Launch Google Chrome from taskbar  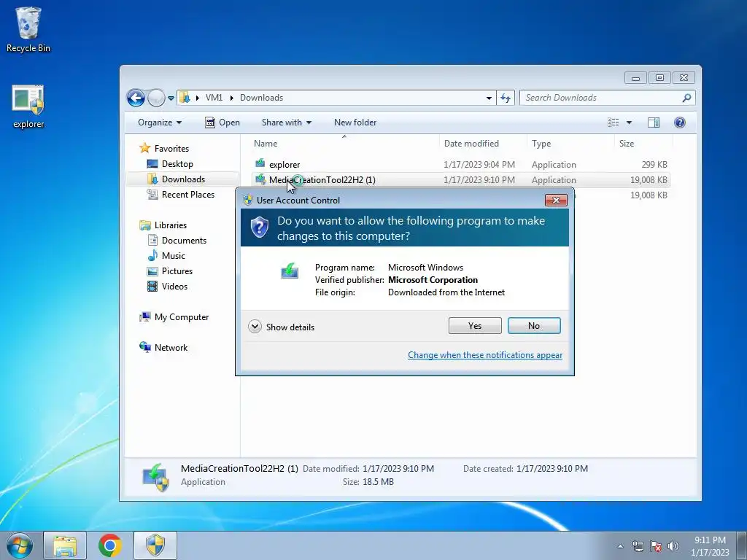pyautogui.click(x=110, y=545)
